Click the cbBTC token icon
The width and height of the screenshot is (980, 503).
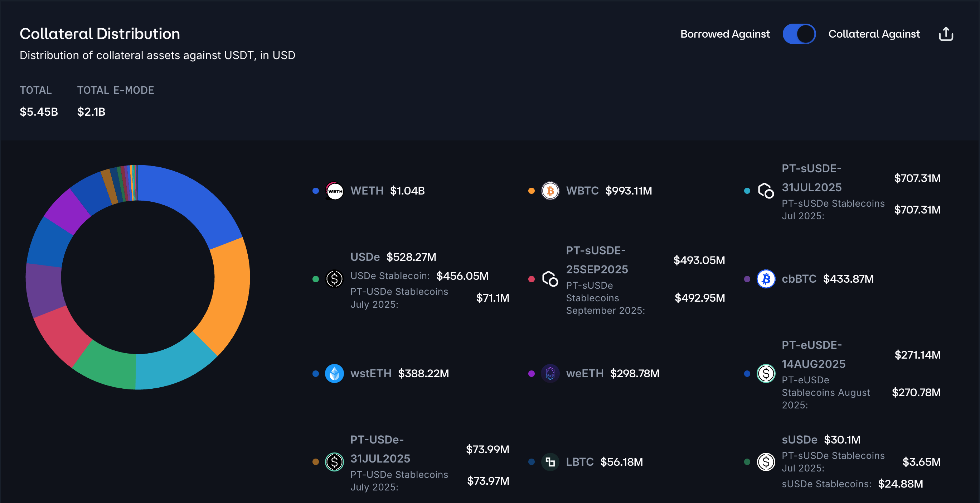766,279
